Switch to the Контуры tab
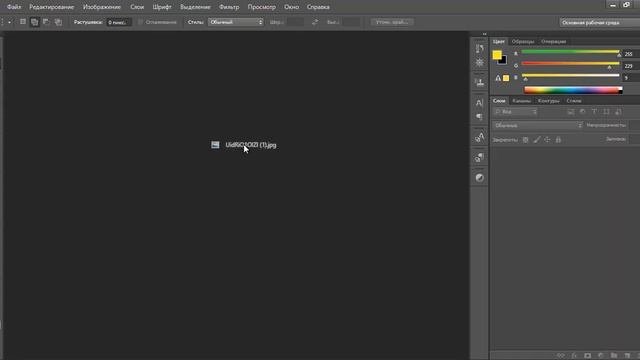 [x=549, y=100]
